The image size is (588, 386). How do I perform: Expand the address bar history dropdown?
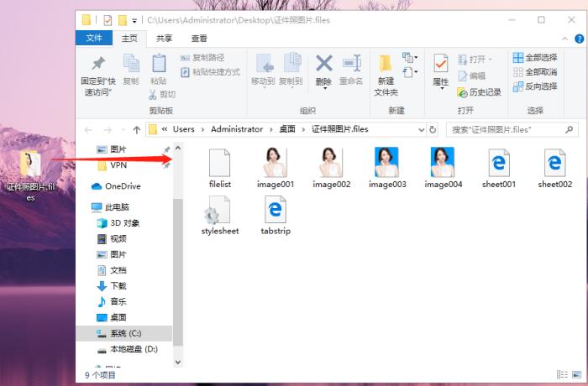[420, 130]
